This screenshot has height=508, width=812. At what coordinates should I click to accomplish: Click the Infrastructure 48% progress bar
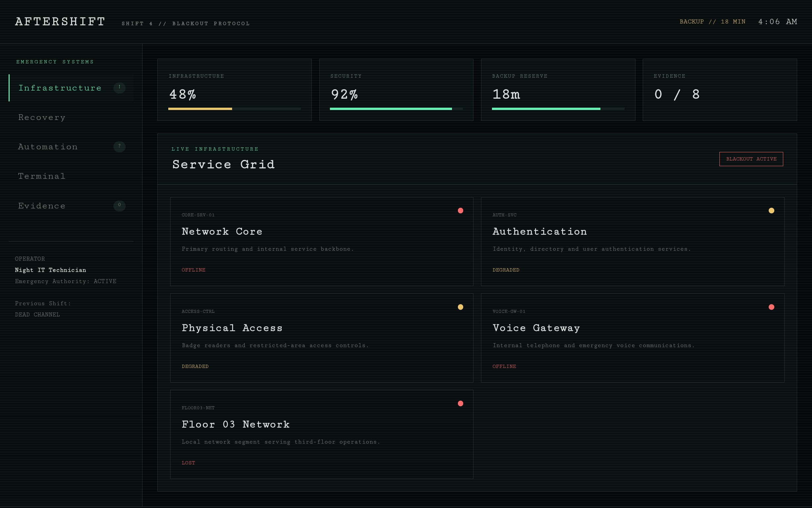234,109
